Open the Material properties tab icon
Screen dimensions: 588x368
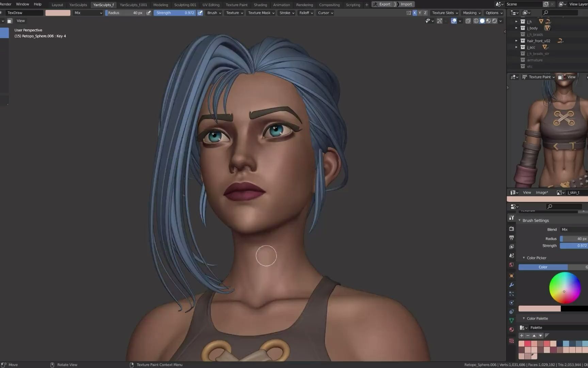[511, 329]
